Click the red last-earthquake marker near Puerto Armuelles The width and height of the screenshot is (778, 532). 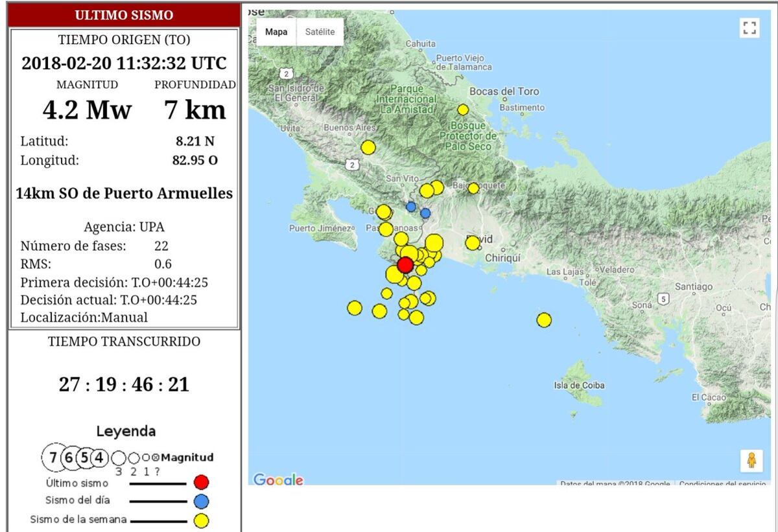pos(406,264)
